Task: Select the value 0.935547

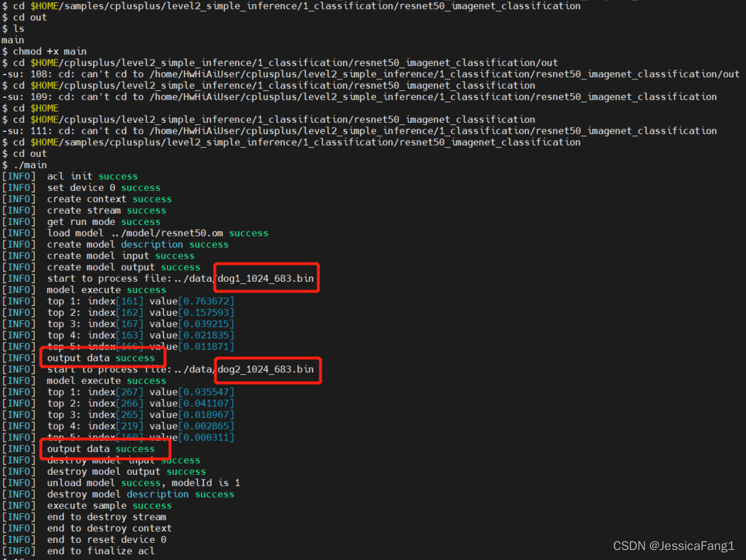Action: 207,392
